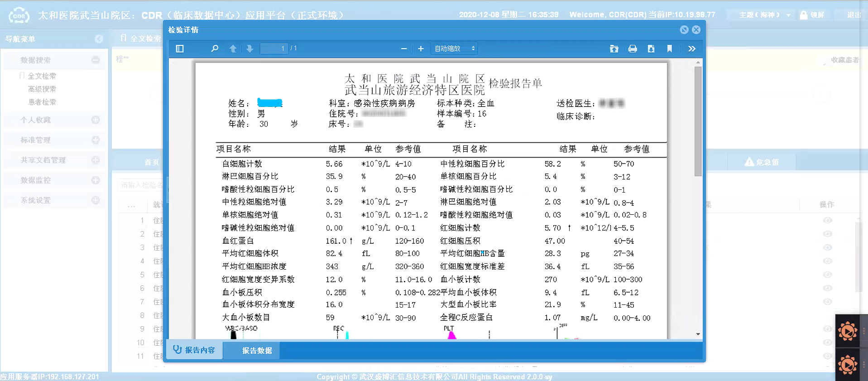868x381 pixels.
Task: Click the scroll up arrow of the PDF viewer
Action: click(698, 62)
